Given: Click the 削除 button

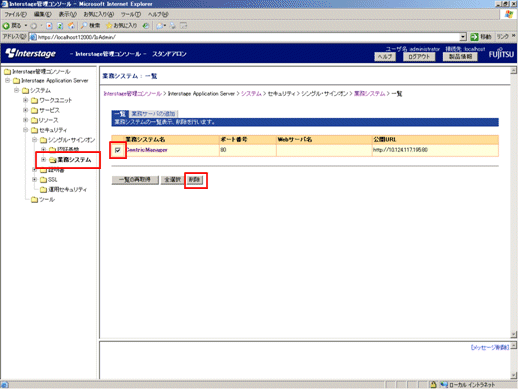Looking at the screenshot, I should (195, 180).
